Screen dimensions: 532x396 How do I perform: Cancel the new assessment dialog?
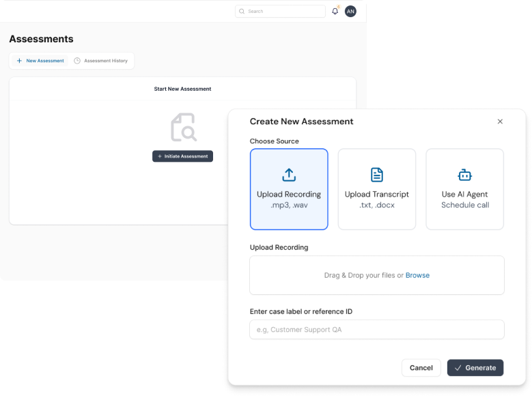(421, 368)
